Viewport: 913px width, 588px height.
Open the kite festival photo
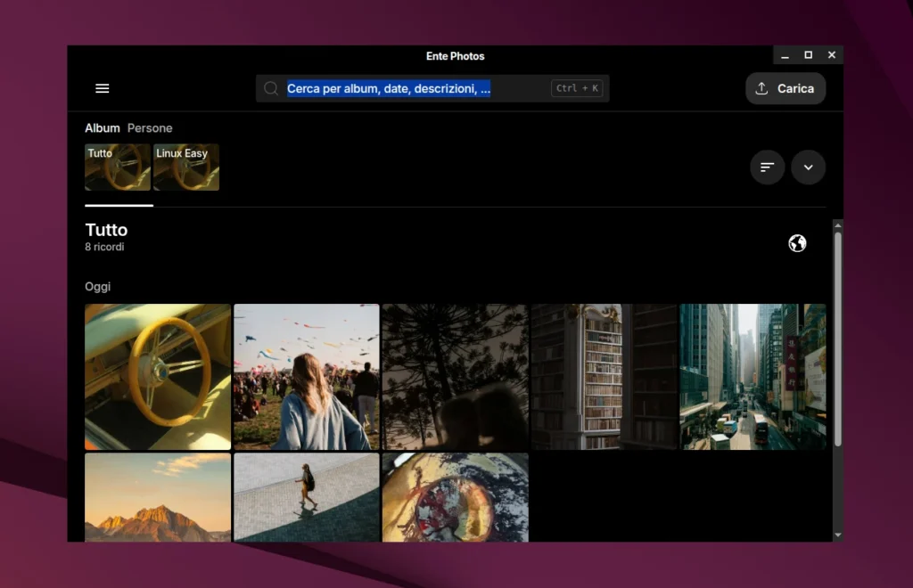coord(307,377)
